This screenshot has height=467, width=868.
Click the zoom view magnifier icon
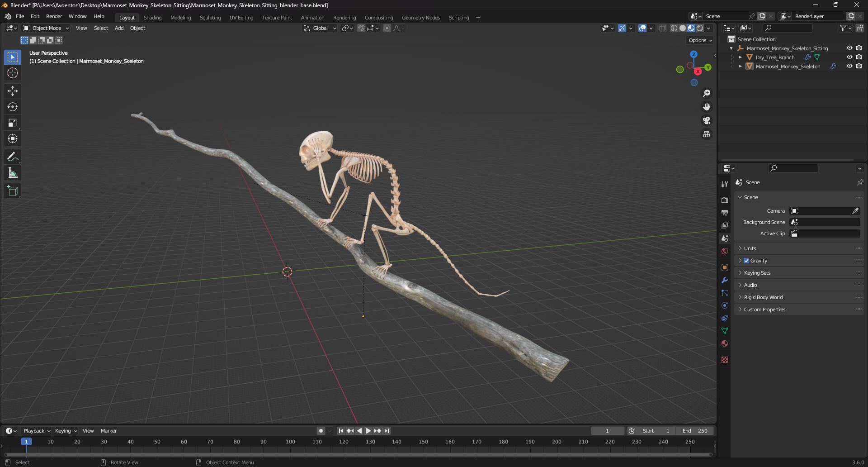706,93
